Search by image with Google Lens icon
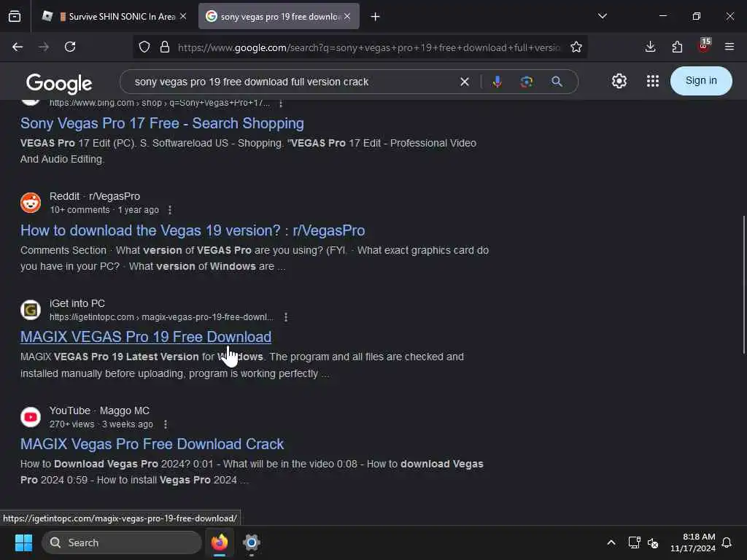The height and width of the screenshot is (560, 747). pos(527,82)
